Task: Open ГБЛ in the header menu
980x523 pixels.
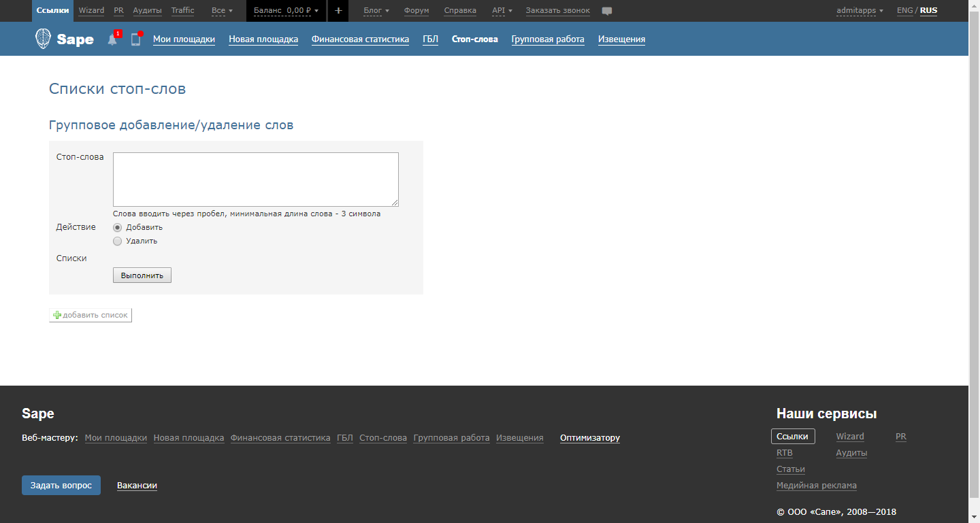Action: [430, 39]
